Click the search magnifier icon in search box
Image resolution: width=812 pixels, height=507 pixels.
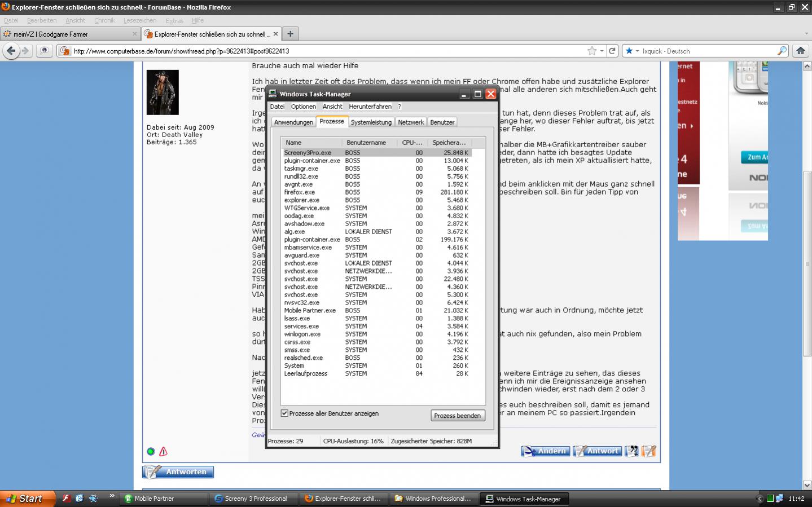pyautogui.click(x=782, y=51)
